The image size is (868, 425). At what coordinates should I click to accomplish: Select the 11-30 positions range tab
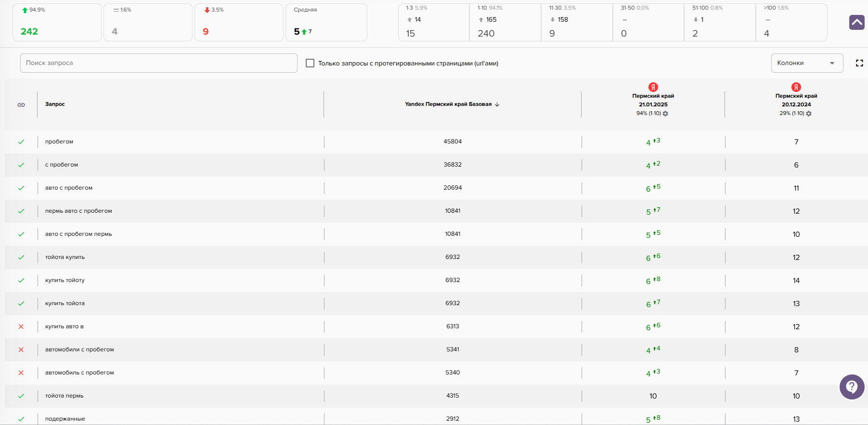pos(576,22)
